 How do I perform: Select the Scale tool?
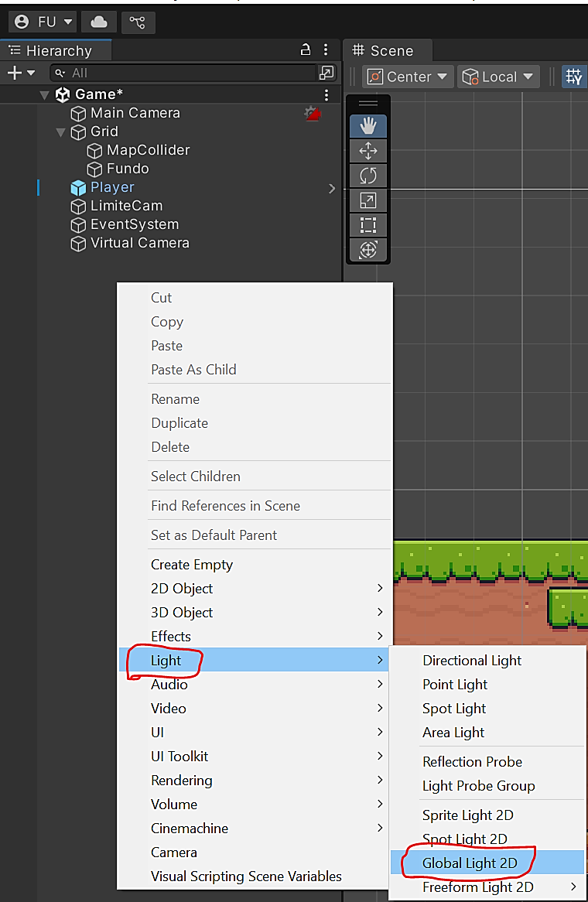click(368, 200)
